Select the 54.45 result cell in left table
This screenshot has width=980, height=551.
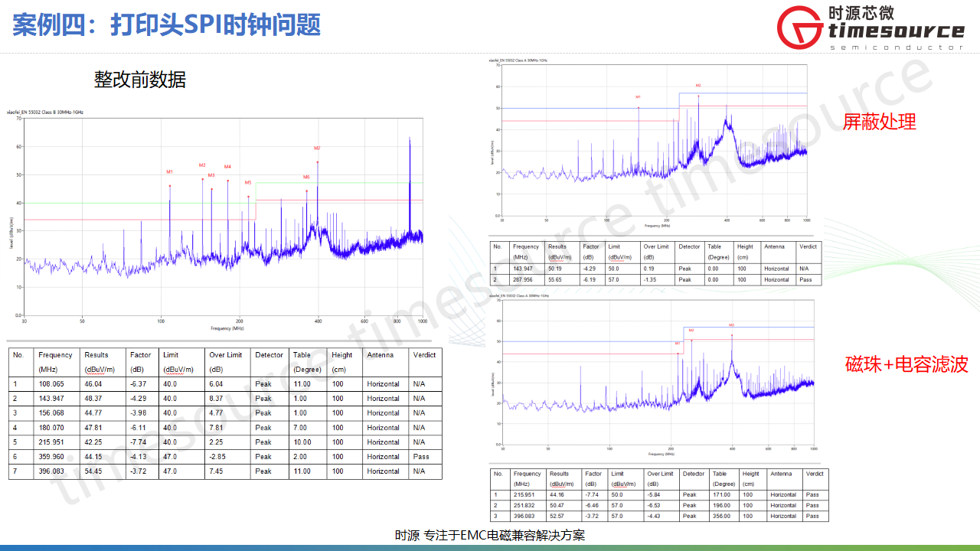click(93, 471)
